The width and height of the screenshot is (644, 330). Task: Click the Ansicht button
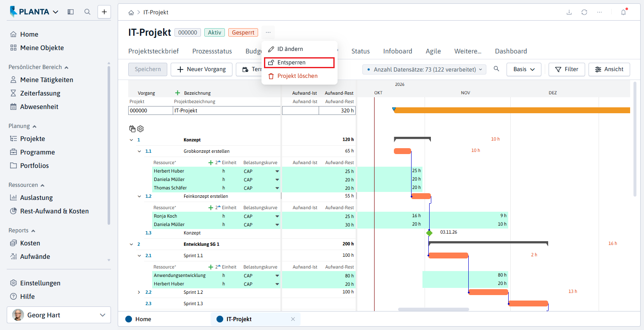(x=609, y=69)
